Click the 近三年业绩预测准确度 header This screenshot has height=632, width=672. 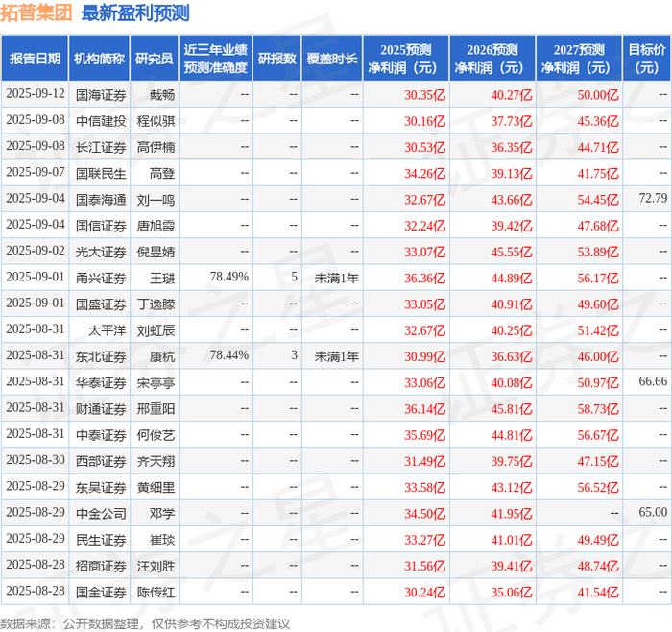point(216,59)
